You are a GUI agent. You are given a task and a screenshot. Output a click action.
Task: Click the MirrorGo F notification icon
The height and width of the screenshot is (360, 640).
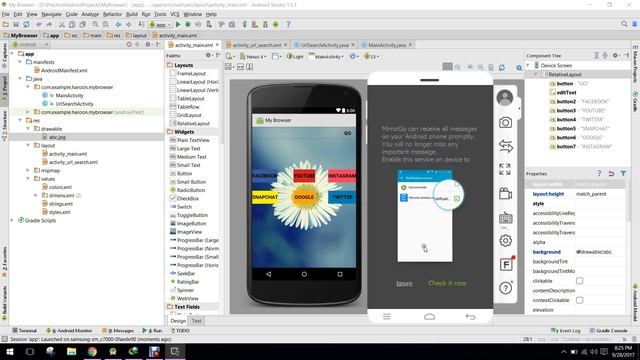(x=506, y=264)
